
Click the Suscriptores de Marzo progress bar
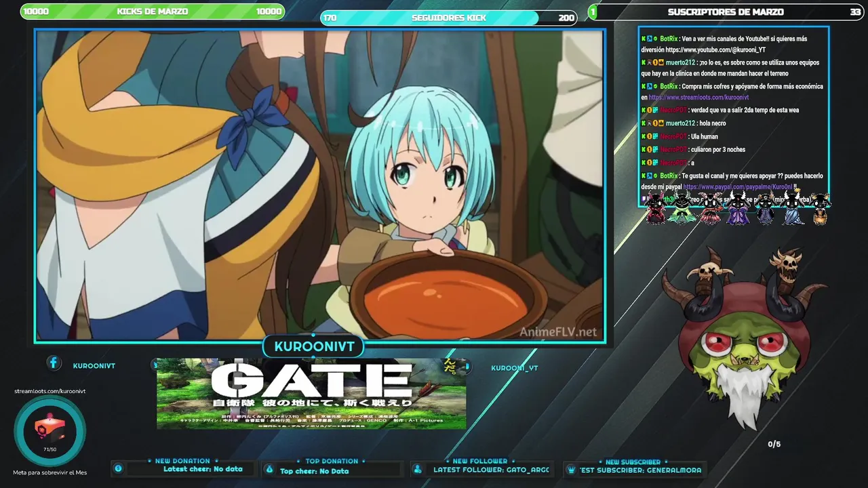tap(726, 12)
